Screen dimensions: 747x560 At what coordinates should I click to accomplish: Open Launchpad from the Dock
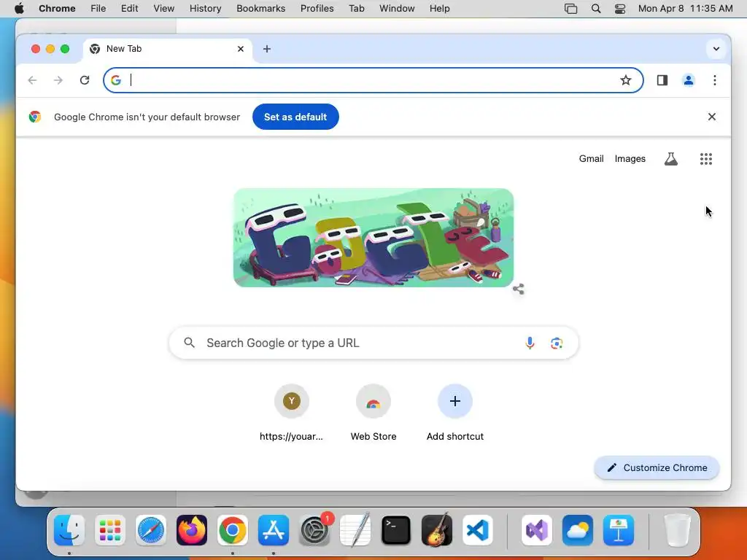coord(110,530)
